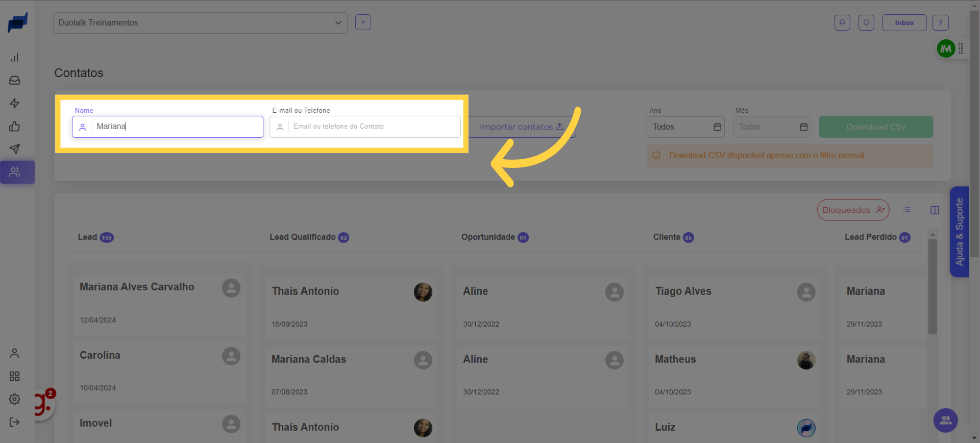Select the Contacts section in sidebar
Image resolution: width=980 pixels, height=443 pixels.
pos(14,172)
